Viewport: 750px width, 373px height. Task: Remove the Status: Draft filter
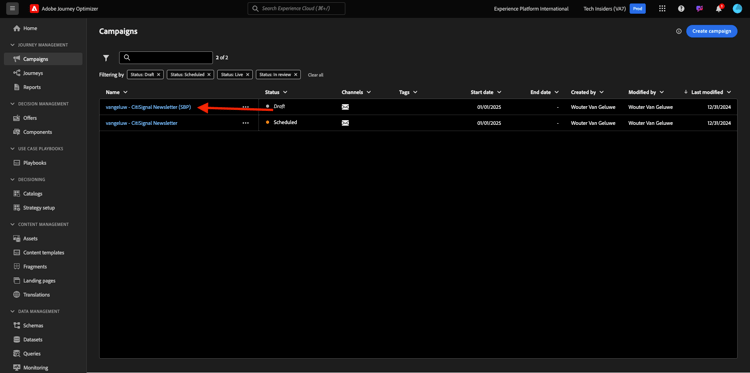coord(158,75)
